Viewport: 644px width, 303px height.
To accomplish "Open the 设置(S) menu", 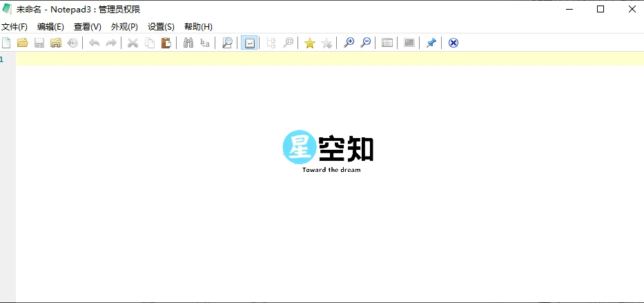I will coord(161,27).
